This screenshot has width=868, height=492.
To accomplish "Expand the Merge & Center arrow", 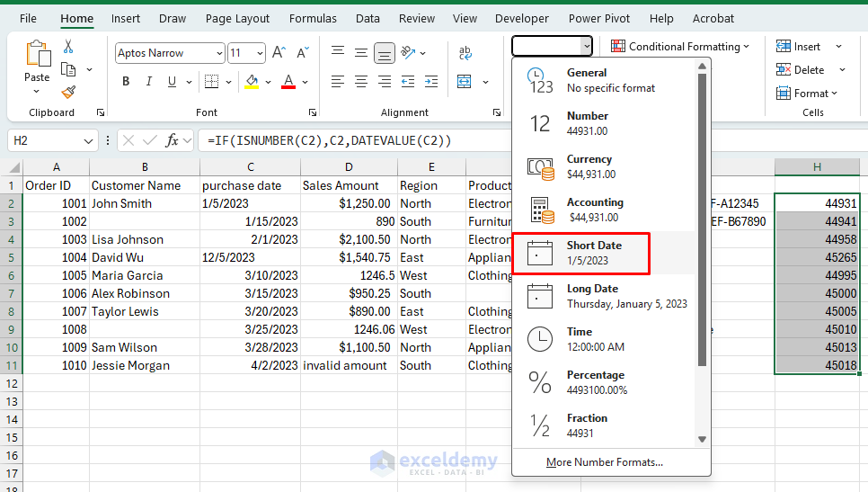I will tap(485, 82).
